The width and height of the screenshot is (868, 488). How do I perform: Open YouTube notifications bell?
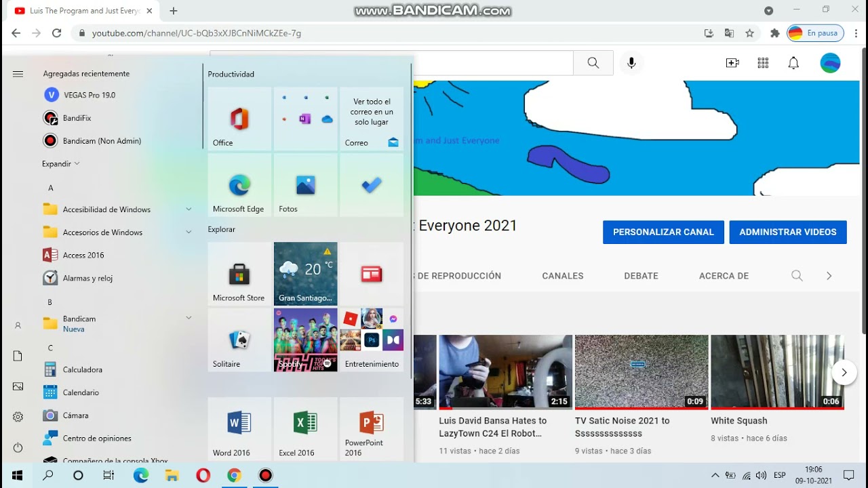tap(793, 63)
